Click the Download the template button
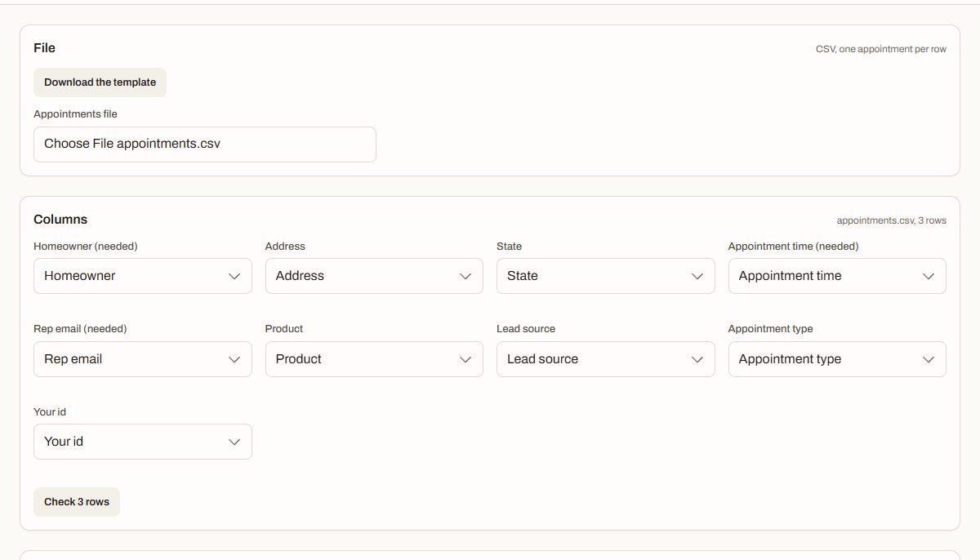The image size is (980, 560). click(100, 82)
